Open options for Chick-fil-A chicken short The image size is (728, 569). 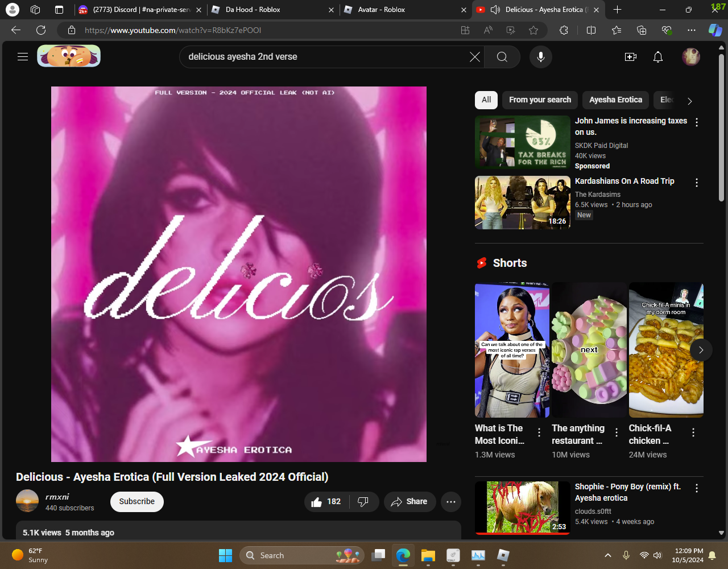[x=693, y=432]
